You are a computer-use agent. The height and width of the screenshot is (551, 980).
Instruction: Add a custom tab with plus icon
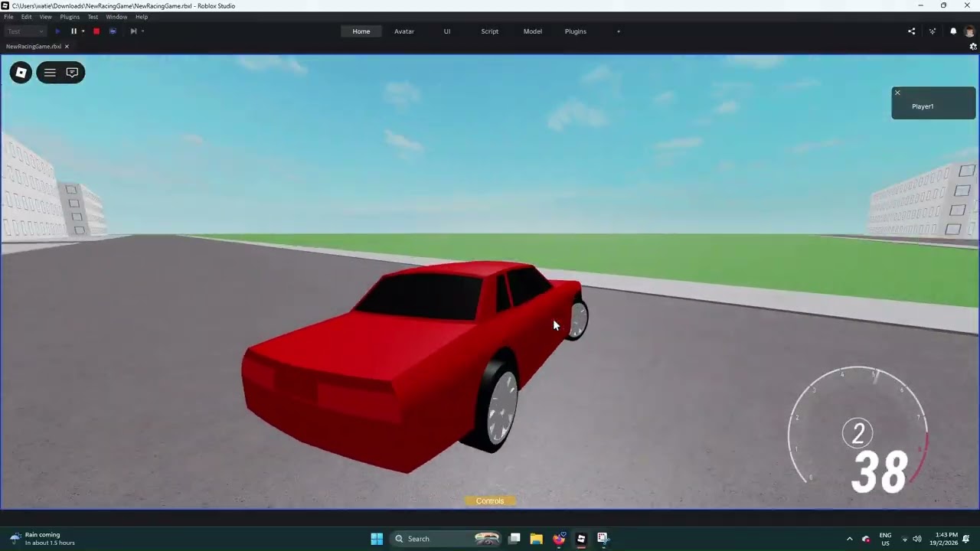(619, 31)
